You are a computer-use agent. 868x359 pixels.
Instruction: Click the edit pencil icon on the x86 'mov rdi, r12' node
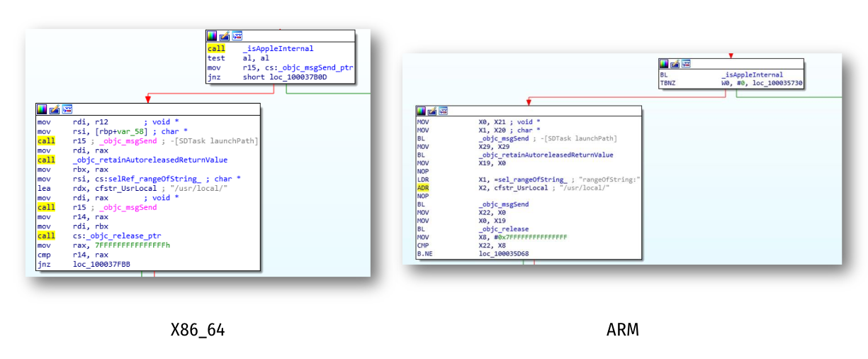(55, 109)
